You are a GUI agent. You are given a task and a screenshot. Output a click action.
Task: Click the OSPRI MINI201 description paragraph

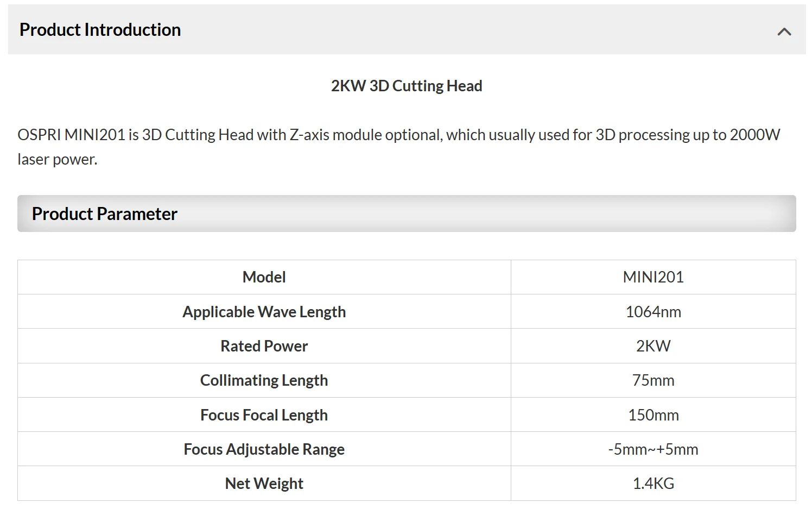click(398, 147)
